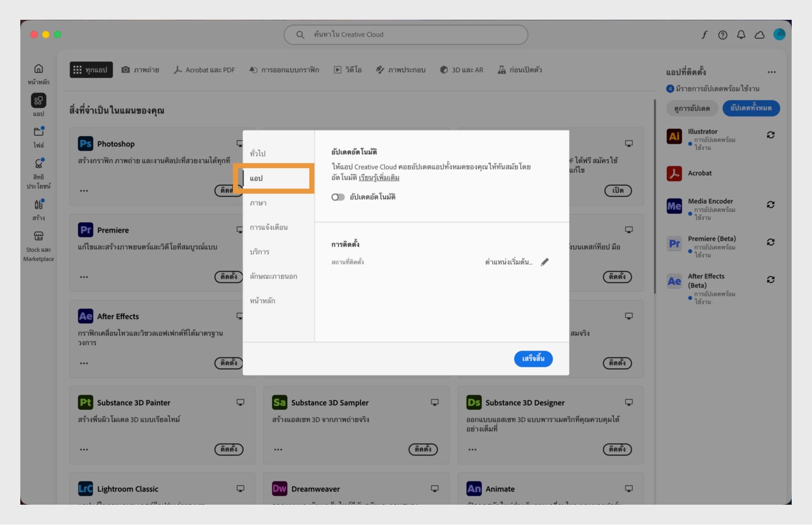Open the account profile avatar
The image size is (812, 525).
pyautogui.click(x=779, y=34)
